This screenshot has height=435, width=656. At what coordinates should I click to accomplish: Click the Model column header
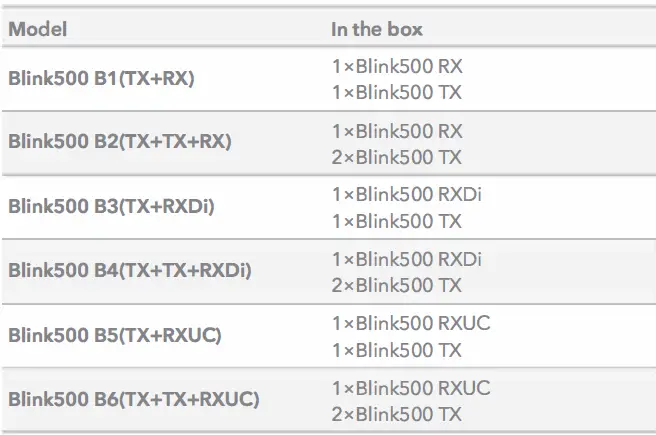click(38, 29)
